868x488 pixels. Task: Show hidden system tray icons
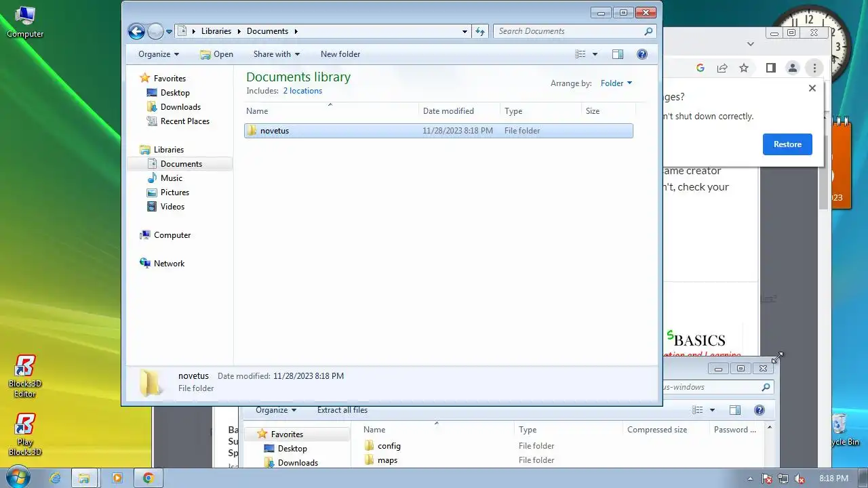pos(750,479)
